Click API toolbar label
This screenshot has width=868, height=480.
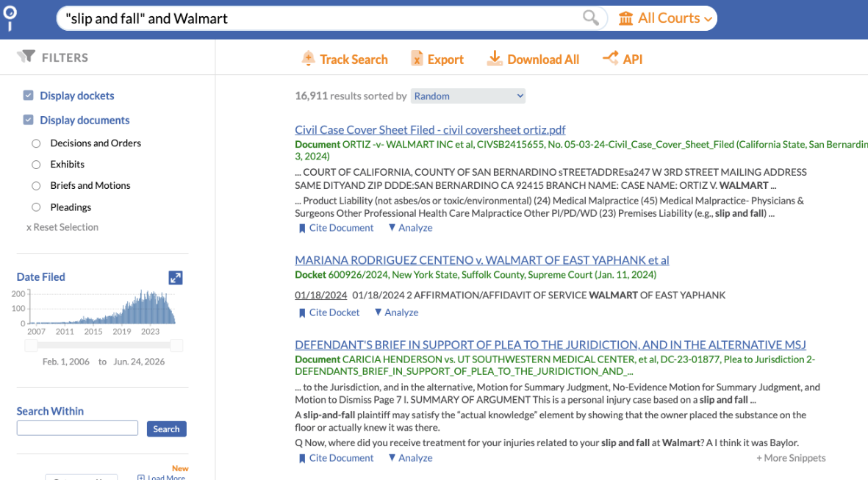click(633, 60)
